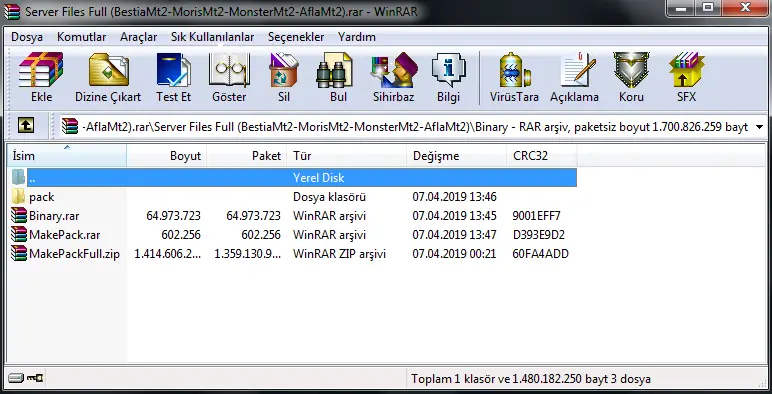Go up one folder level button
Image resolution: width=772 pixels, height=394 pixels.
pyautogui.click(x=26, y=126)
